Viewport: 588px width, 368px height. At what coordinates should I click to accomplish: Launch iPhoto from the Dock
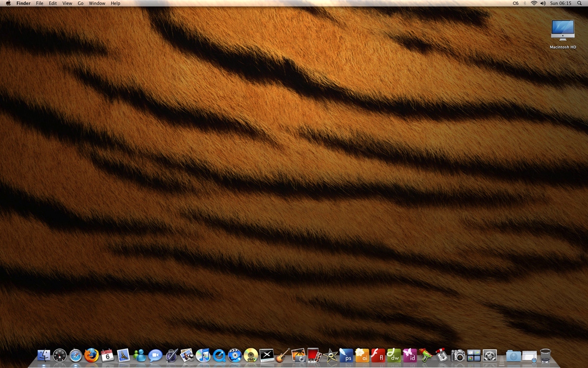pos(298,355)
